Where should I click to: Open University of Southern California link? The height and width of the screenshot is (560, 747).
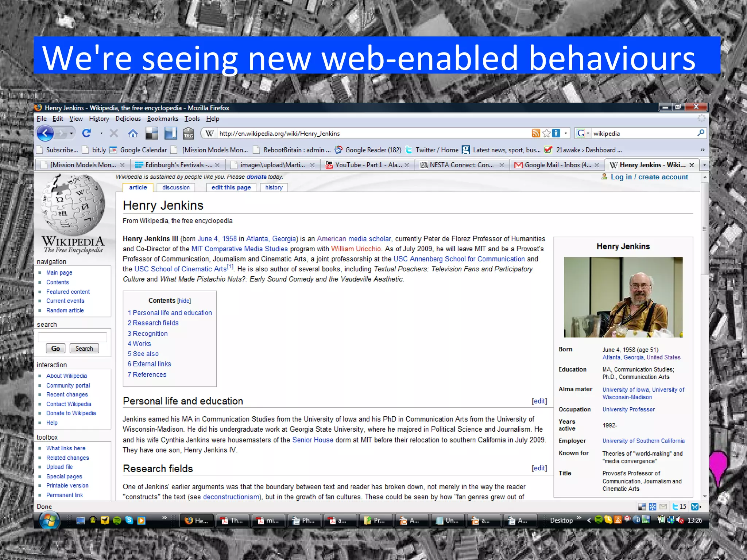click(x=643, y=441)
